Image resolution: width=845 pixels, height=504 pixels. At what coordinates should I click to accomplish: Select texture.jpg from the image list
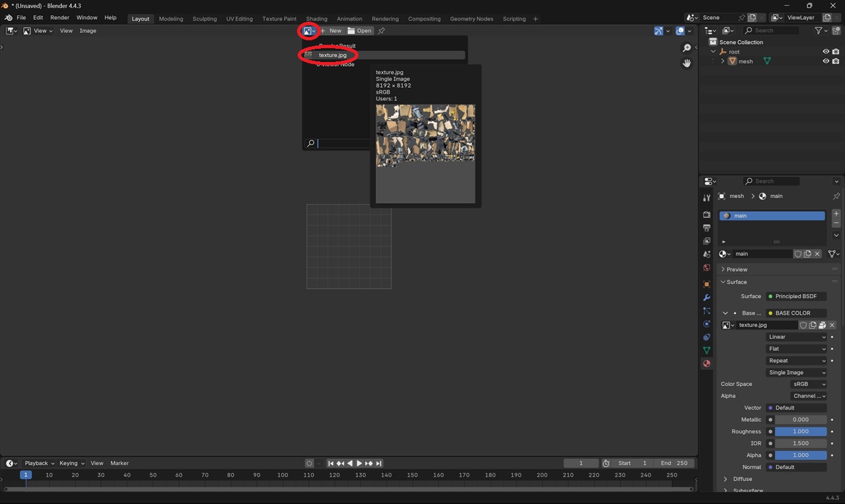(333, 55)
